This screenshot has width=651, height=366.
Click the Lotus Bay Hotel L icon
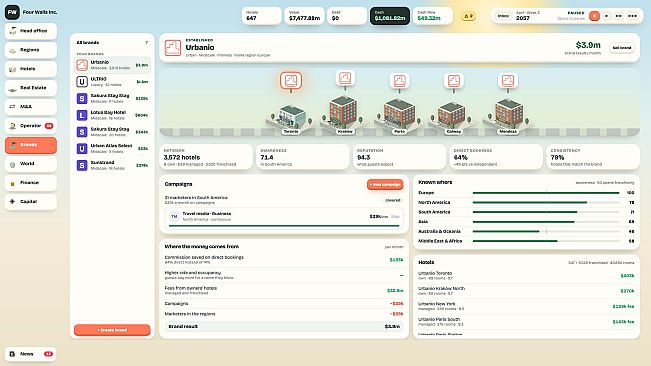click(x=82, y=115)
